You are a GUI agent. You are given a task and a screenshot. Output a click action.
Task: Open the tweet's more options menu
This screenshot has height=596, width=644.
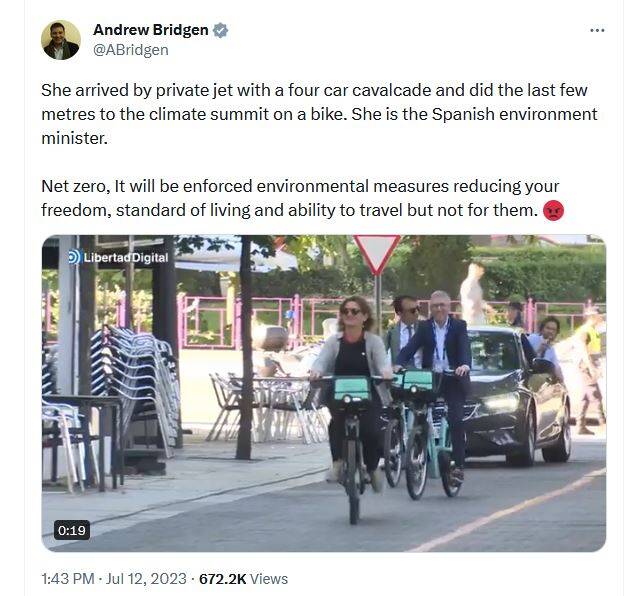coord(597,30)
